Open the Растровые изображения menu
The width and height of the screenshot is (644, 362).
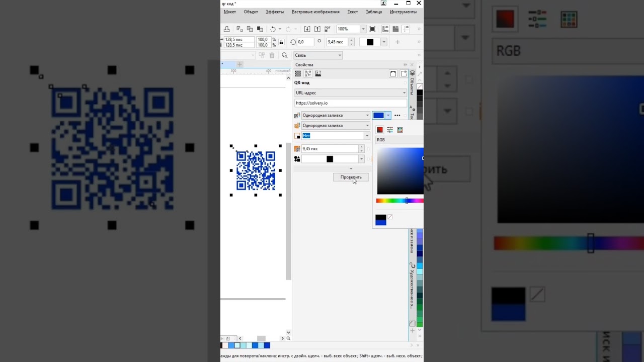coord(315,12)
